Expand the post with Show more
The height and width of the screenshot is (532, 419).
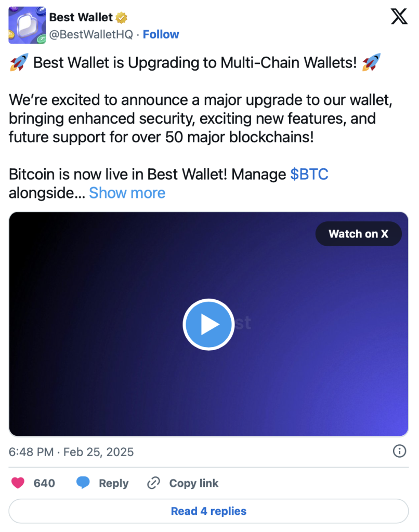tap(127, 193)
